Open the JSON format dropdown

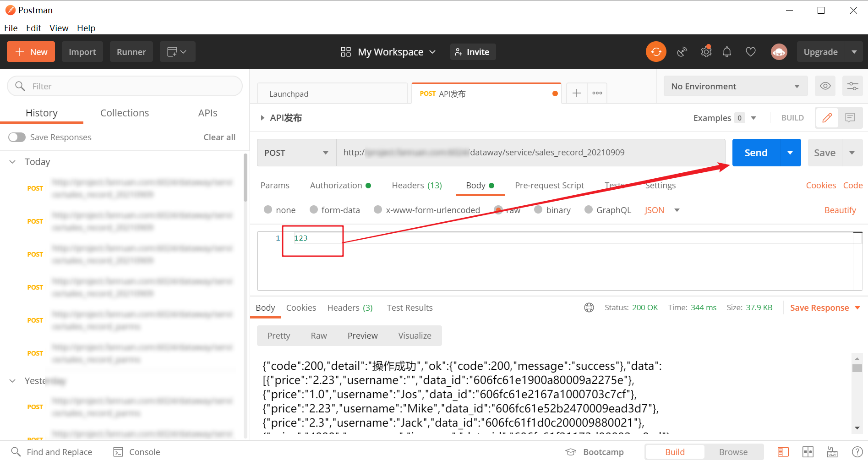point(662,210)
